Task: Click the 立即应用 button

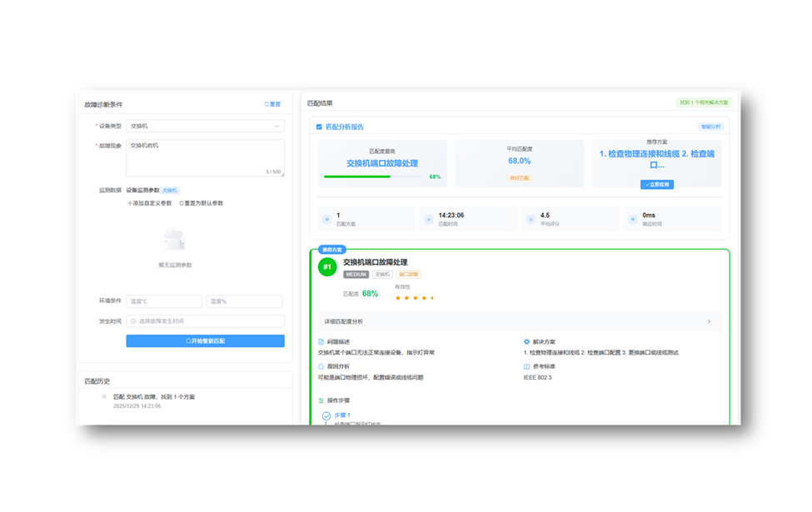Action: click(x=657, y=184)
